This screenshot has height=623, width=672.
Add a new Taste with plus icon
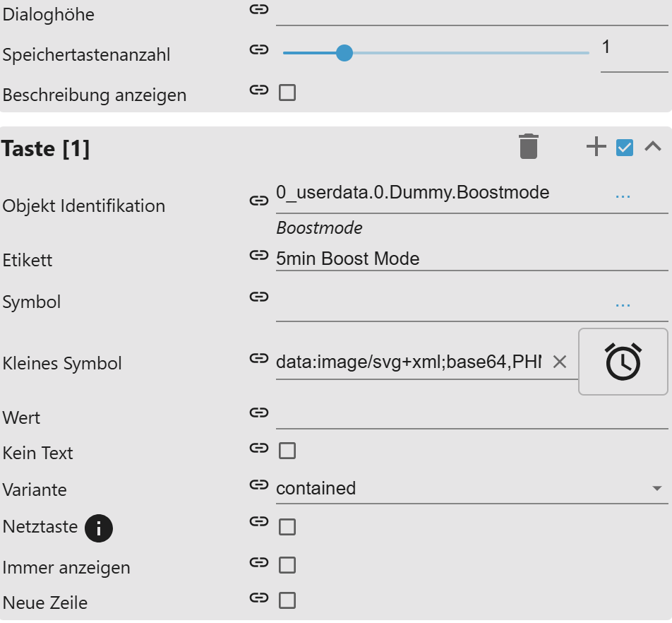click(596, 147)
